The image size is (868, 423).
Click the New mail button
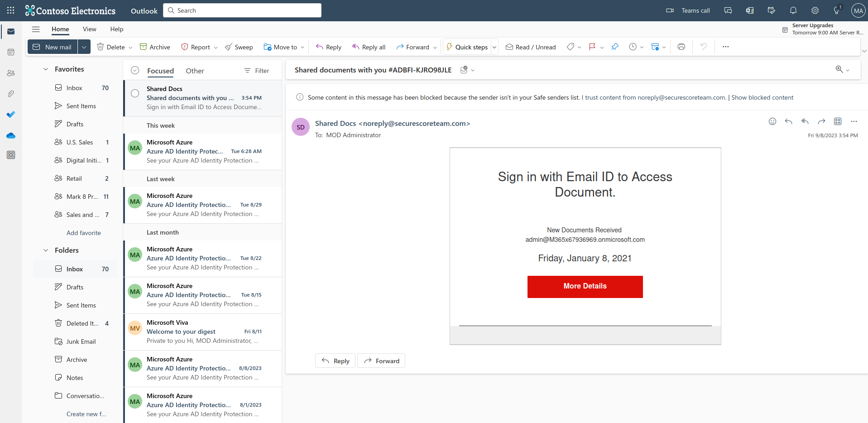53,47
